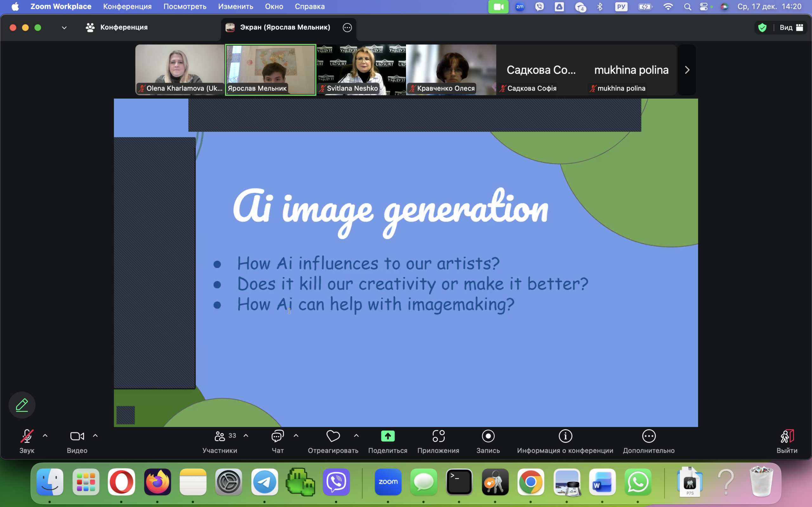Screen dimensions: 812x507
Task: Expand video options arrow next to Видео
Action: [95, 436]
